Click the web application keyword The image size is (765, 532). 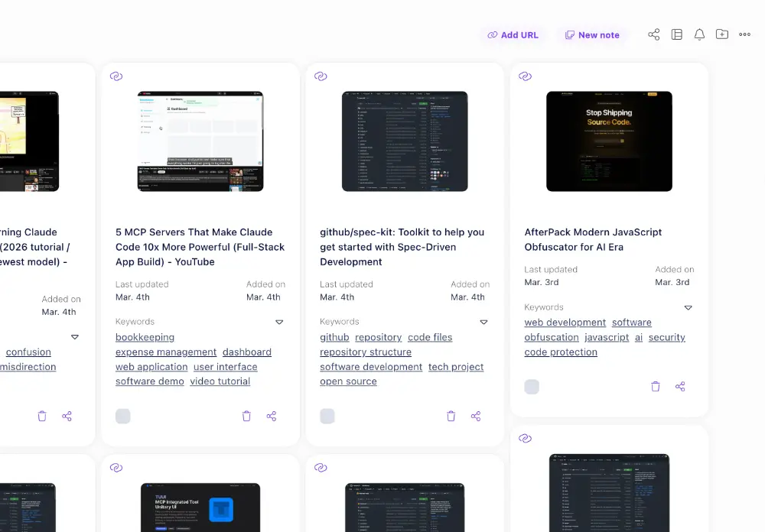click(151, 367)
